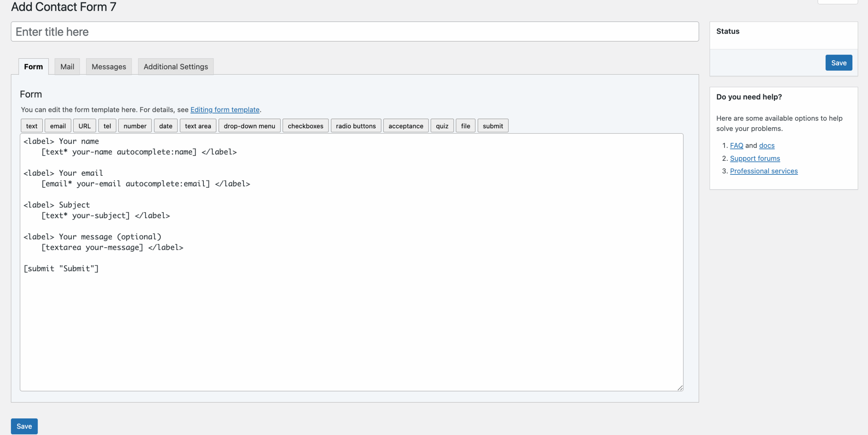Add a drop-down menu tag
The height and width of the screenshot is (435, 868).
coord(249,126)
